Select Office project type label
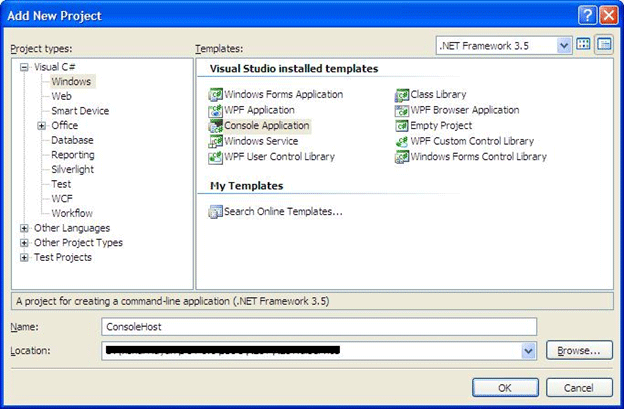This screenshot has width=624, height=409. click(64, 126)
